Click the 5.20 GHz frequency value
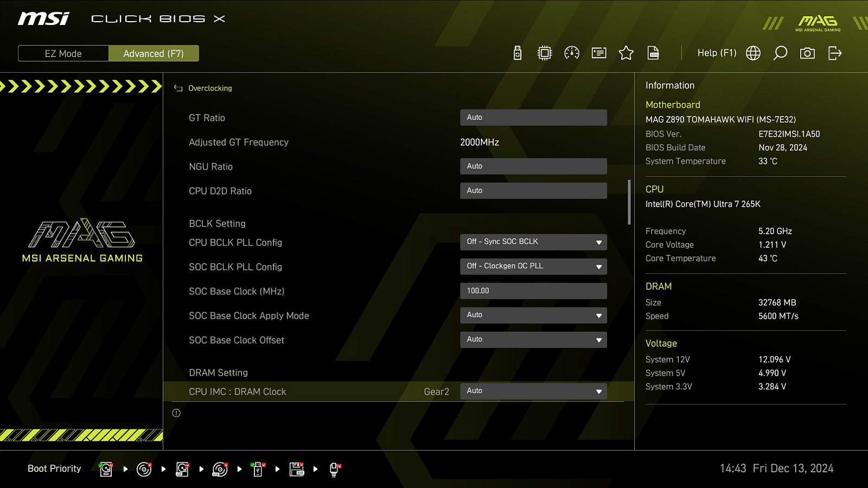Screen dimensions: 868x488 775,231
